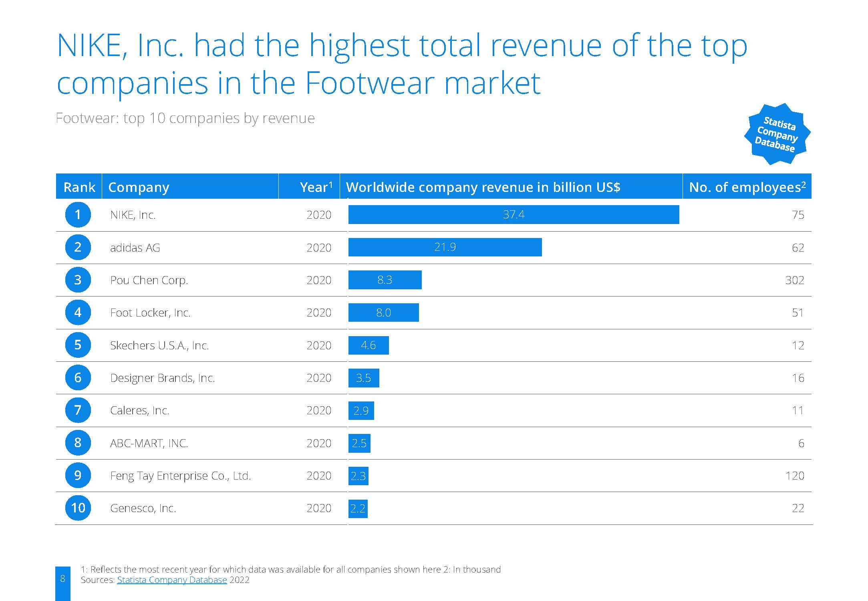The image size is (868, 601).
Task: Select the Foot Locker, Inc. company name
Action: pos(150,313)
